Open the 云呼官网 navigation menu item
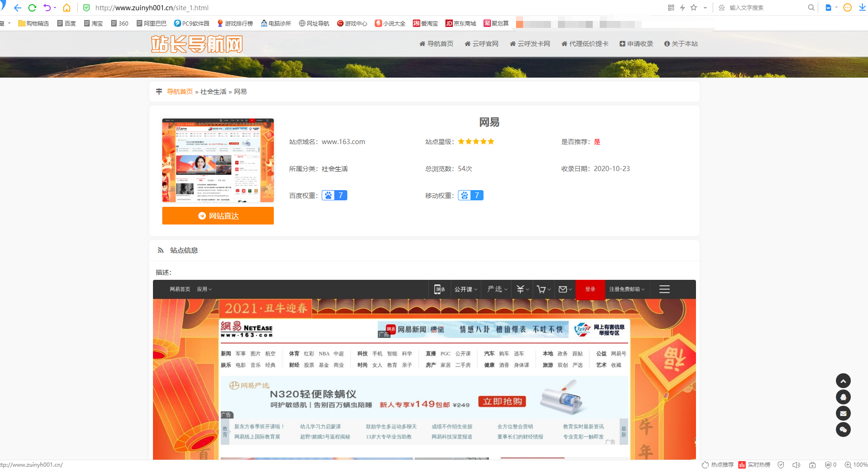Viewport: 868px width, 469px height. pos(481,43)
